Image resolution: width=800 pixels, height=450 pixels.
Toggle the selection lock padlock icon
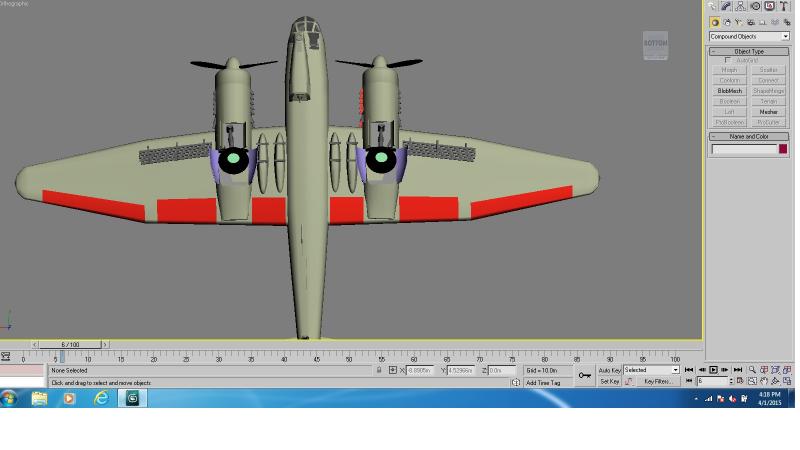coord(379,370)
